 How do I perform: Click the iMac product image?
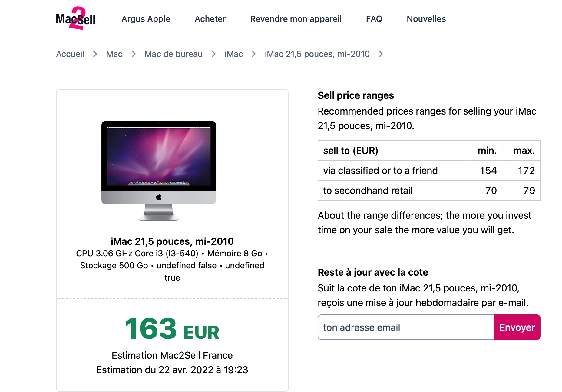(159, 171)
